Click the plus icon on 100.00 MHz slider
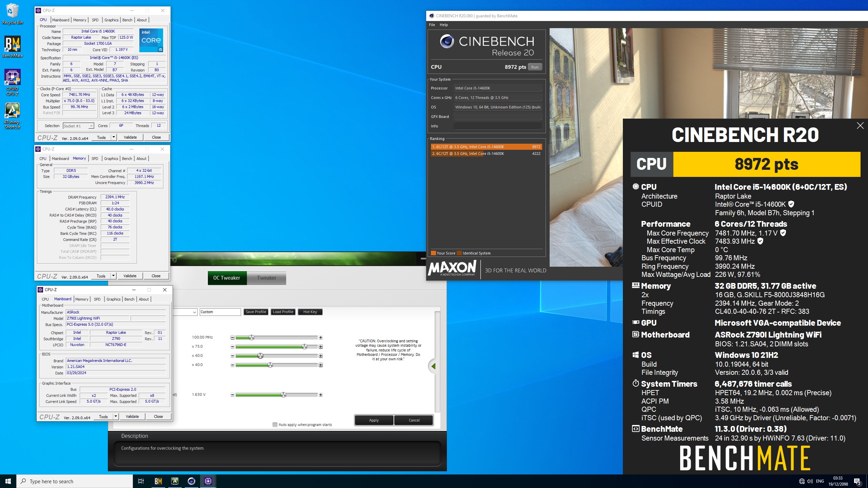The height and width of the screenshot is (488, 868). click(x=320, y=338)
